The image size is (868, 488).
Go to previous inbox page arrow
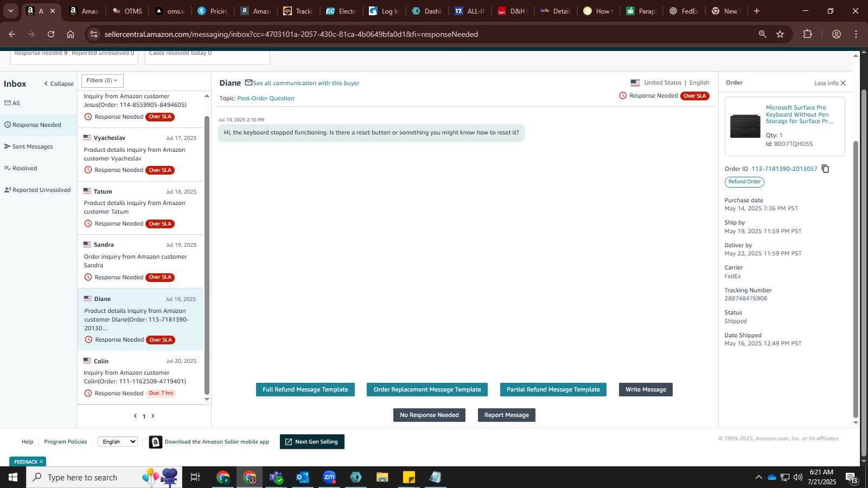click(x=135, y=416)
